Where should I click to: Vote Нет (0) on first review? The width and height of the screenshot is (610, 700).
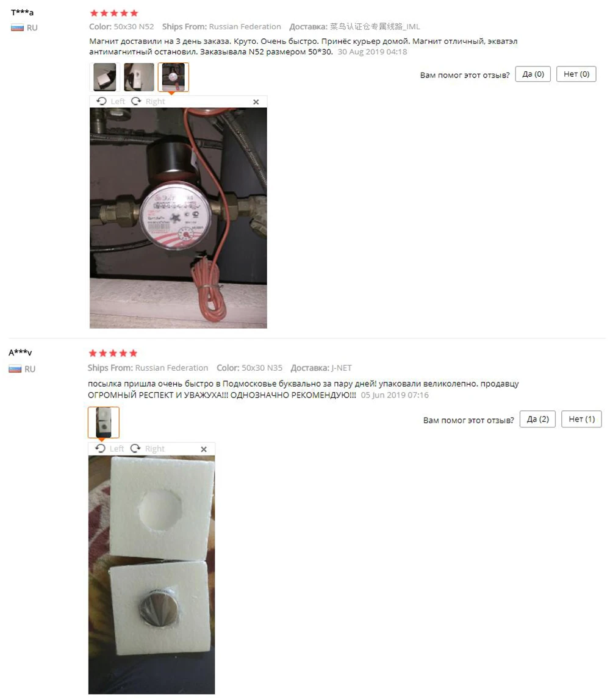576,74
